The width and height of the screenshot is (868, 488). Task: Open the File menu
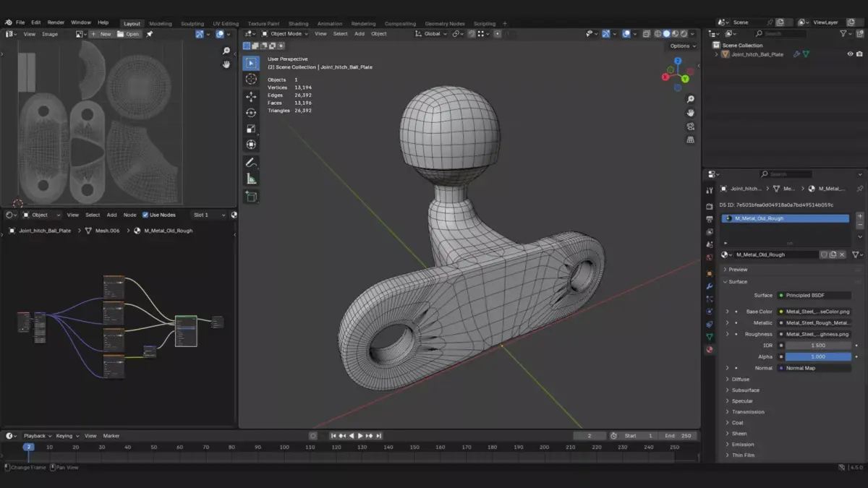click(20, 22)
